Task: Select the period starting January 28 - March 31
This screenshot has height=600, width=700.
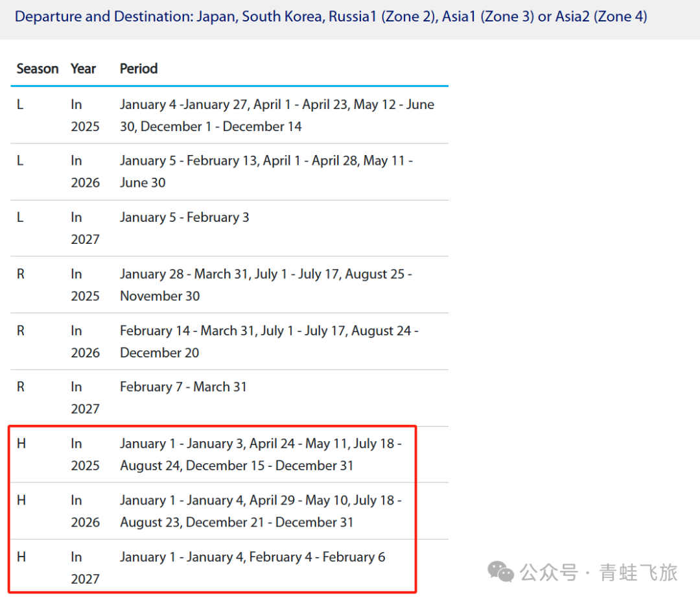Action: pos(266,285)
